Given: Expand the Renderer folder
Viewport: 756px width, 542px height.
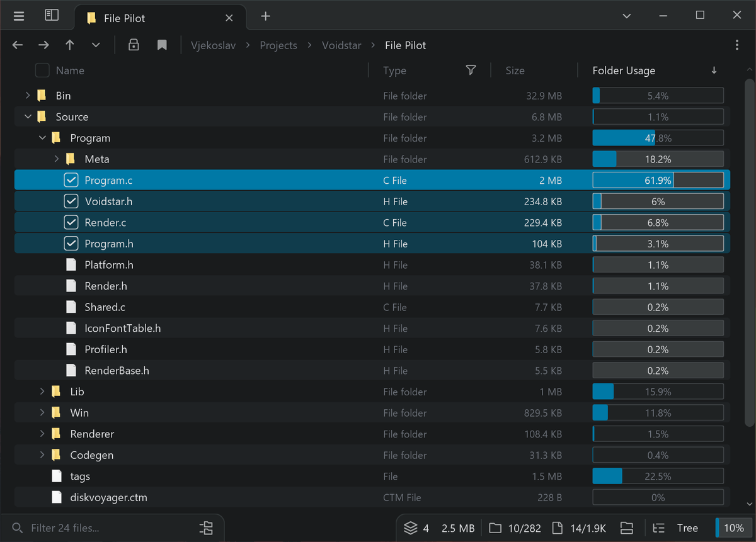Looking at the screenshot, I should tap(42, 434).
